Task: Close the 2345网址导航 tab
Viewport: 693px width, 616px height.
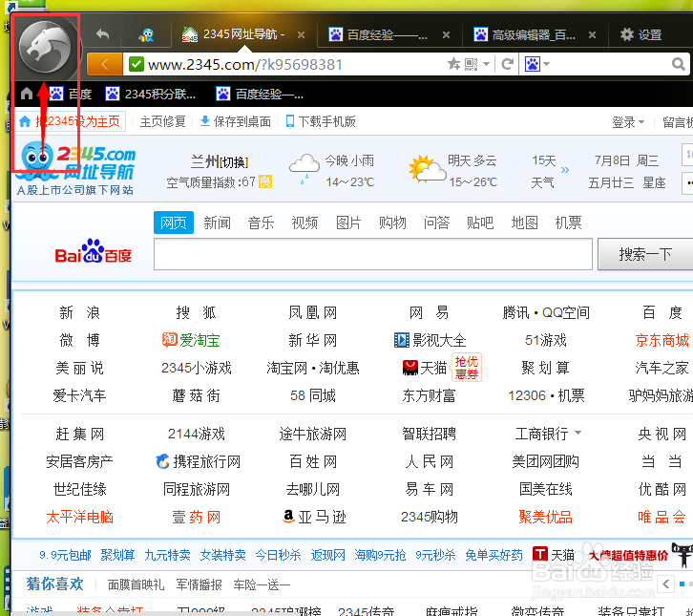Action: tap(301, 35)
